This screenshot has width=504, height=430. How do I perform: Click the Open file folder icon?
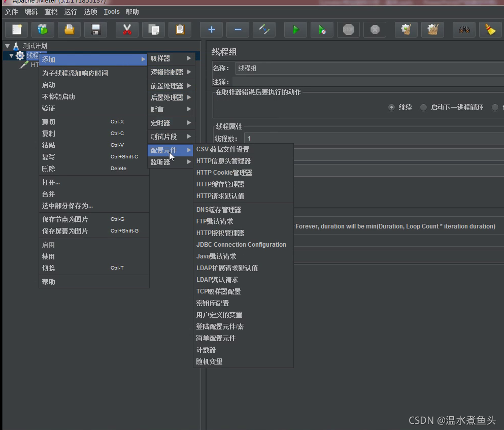[69, 29]
